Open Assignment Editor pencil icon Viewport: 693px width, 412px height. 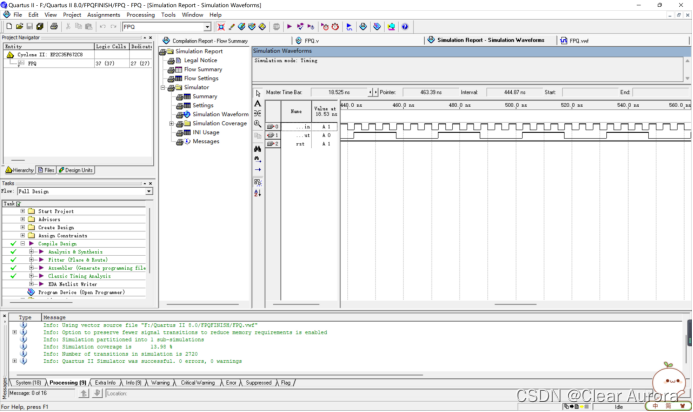coord(231,27)
